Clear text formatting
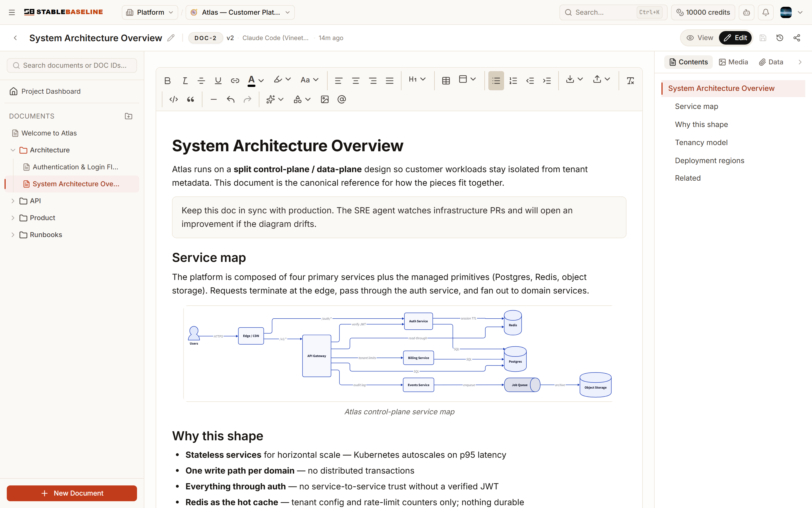812x508 pixels. coord(630,81)
